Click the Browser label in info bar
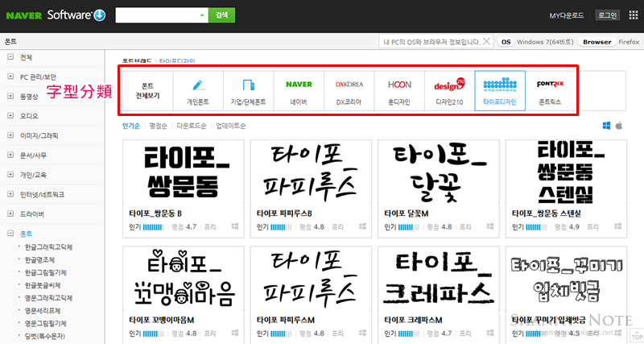The image size is (644, 344). 597,42
